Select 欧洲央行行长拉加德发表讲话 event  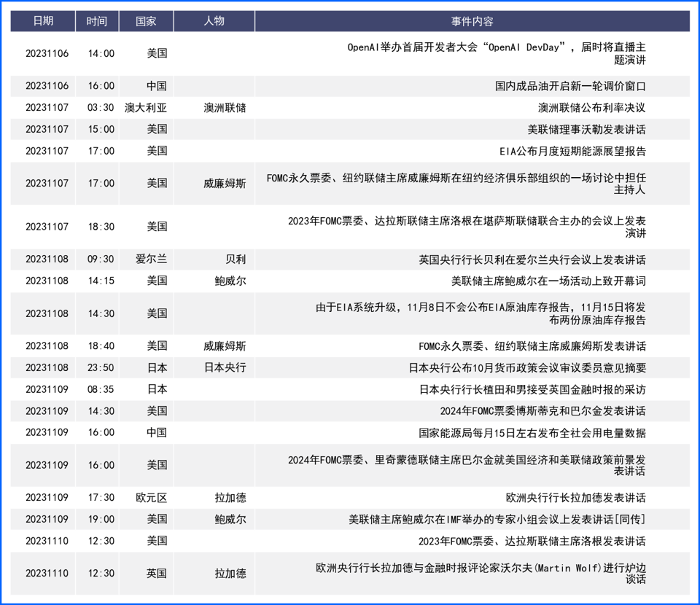[576, 498]
